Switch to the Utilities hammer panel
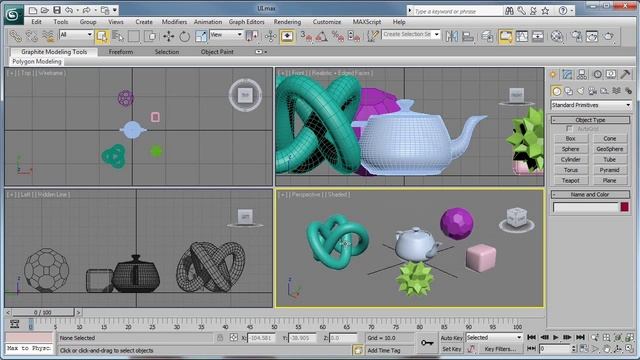This screenshot has width=640, height=360. pos(625,74)
